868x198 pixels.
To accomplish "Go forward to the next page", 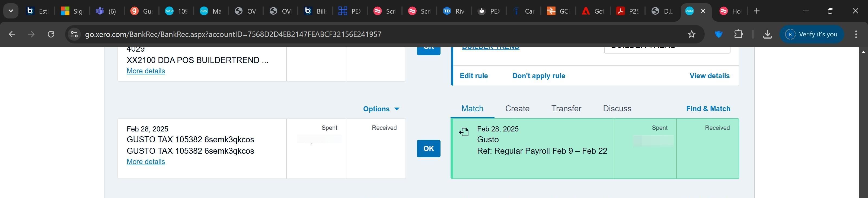I will 31,34.
